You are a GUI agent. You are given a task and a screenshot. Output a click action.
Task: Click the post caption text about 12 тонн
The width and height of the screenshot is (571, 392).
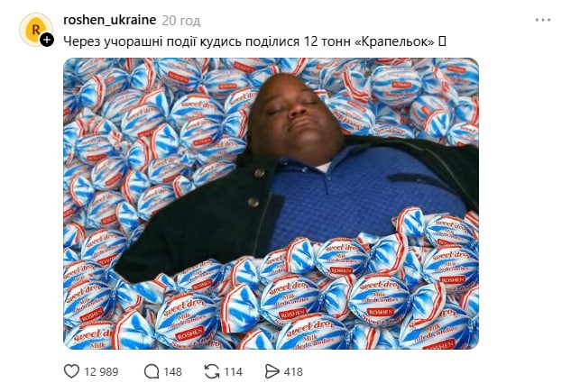pyautogui.click(x=254, y=41)
